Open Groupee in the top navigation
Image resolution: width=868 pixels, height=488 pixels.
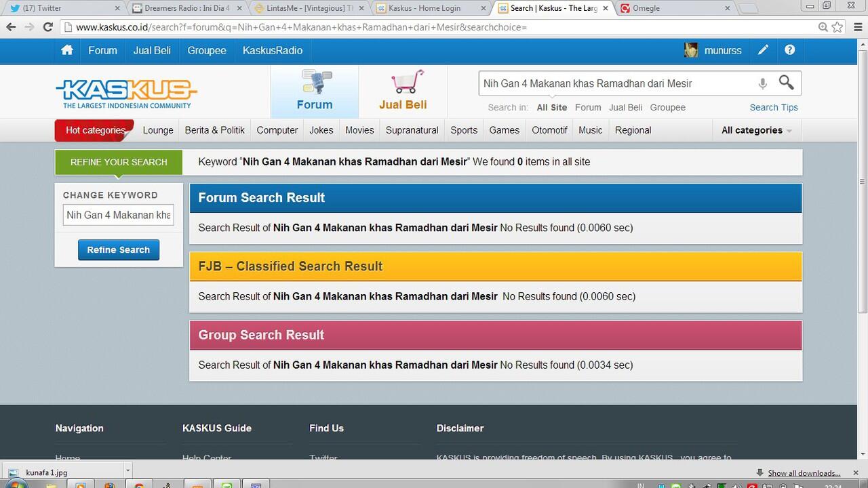[207, 50]
